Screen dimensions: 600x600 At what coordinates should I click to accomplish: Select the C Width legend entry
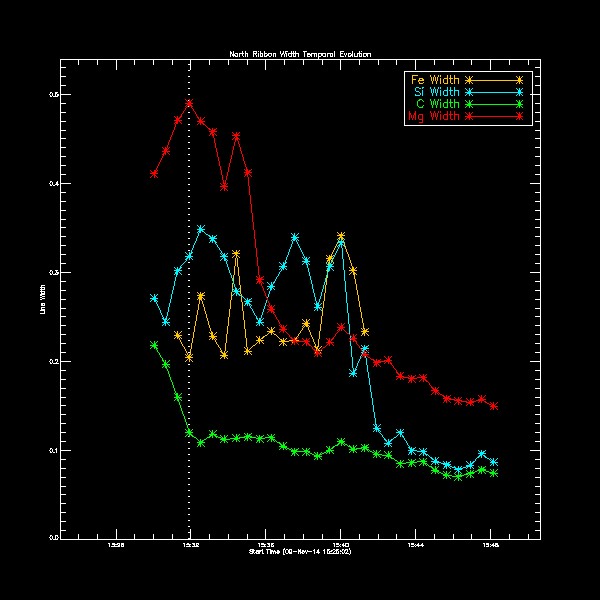pos(435,105)
